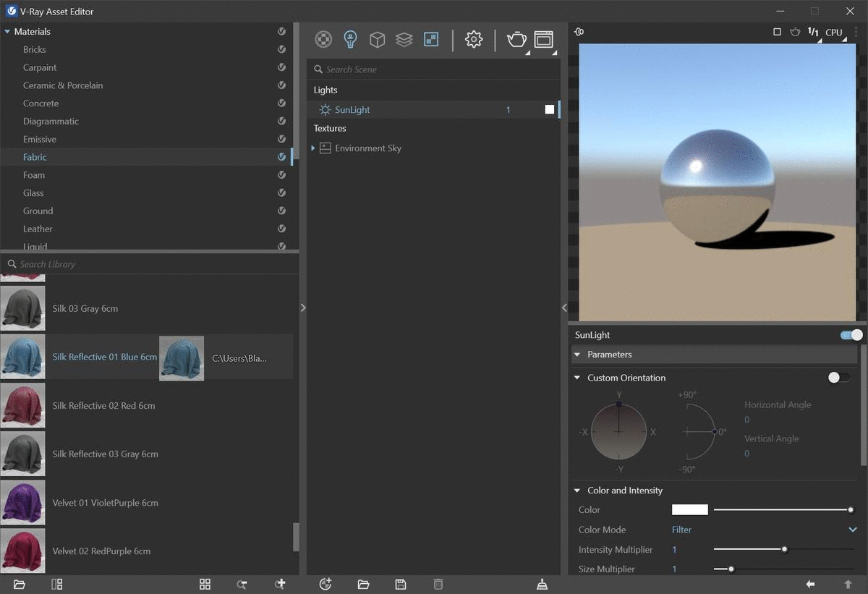Toggle check mark on Glass category
Viewport: 868px width, 594px height.
(281, 192)
